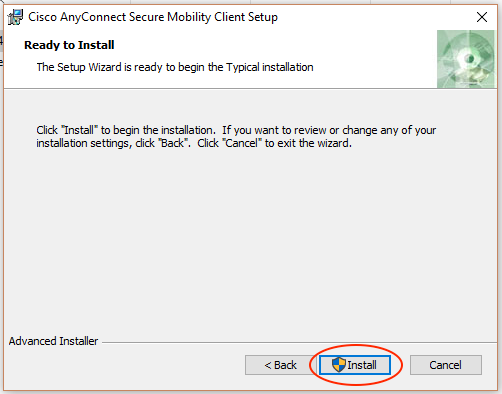502x394 pixels.
Task: Click the quoted word "Back" in instructions
Action: pos(173,143)
